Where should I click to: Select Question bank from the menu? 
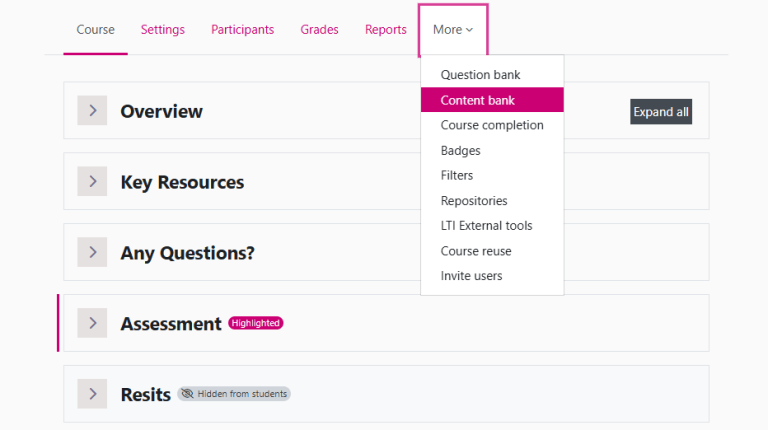click(492, 75)
